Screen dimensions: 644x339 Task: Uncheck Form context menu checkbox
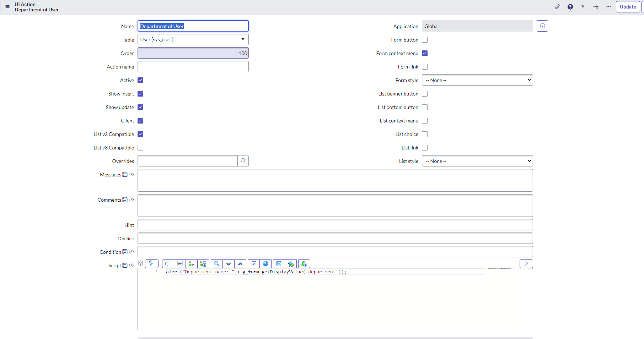click(425, 53)
